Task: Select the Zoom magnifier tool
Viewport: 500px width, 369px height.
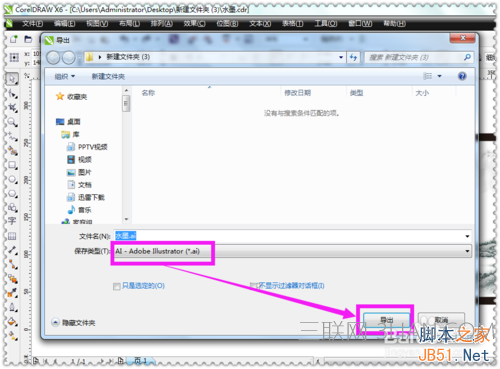Action: coord(12,122)
